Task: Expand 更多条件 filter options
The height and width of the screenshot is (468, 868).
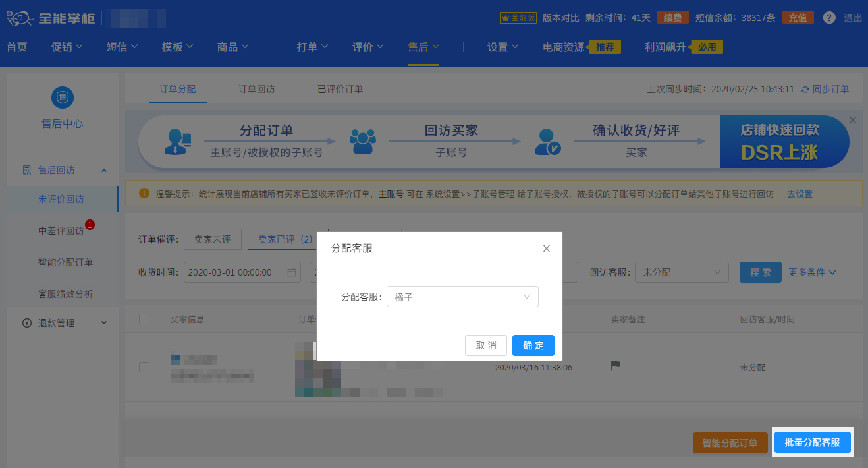Action: [813, 272]
